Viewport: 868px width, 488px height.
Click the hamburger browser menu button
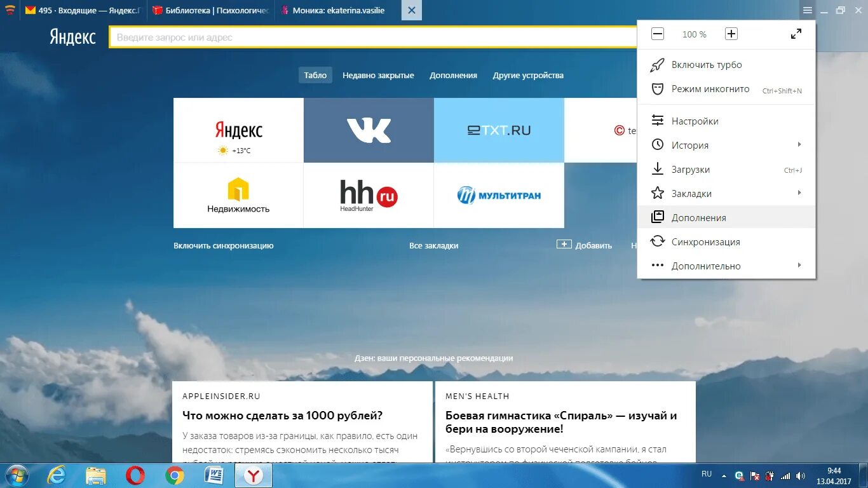807,10
